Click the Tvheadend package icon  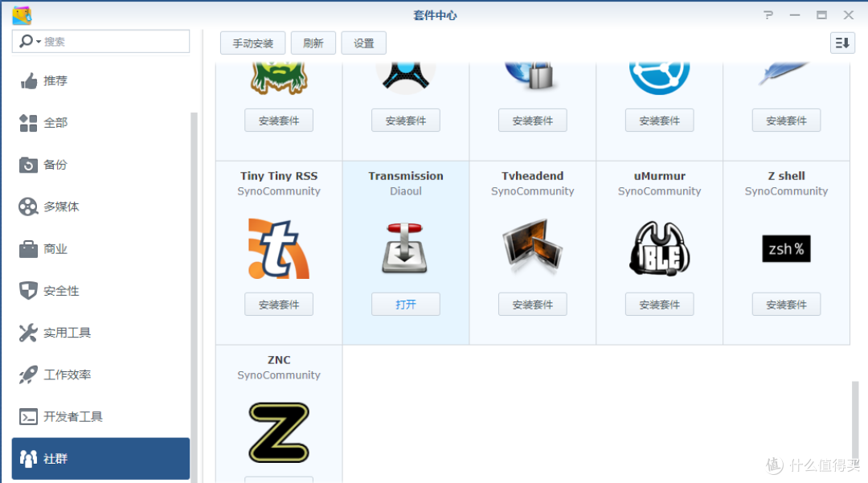(533, 247)
